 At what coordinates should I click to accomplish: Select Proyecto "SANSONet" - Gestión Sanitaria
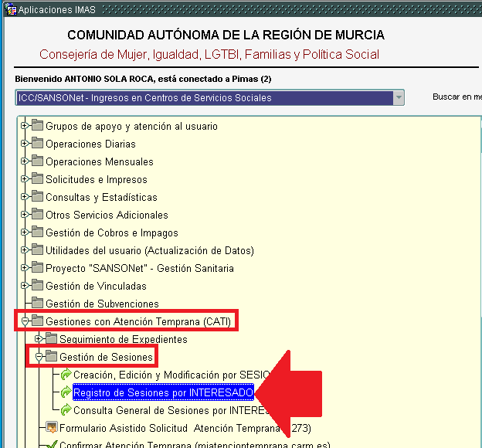[x=139, y=268]
